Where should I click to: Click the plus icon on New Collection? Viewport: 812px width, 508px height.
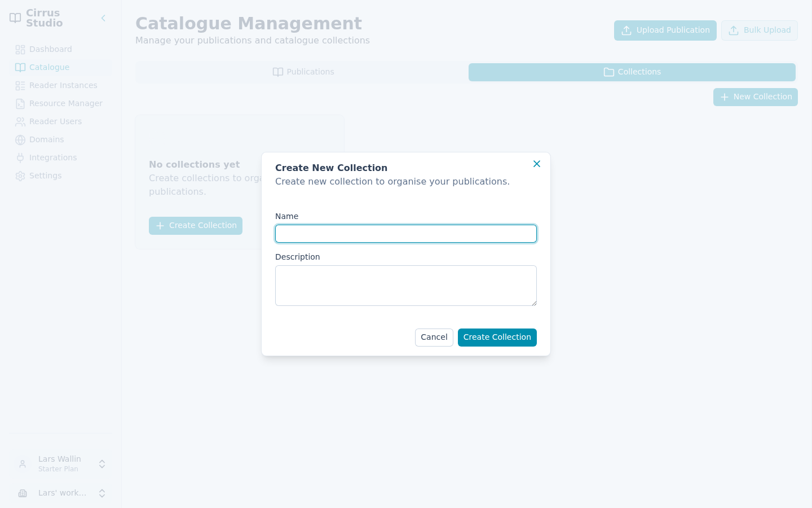[725, 97]
